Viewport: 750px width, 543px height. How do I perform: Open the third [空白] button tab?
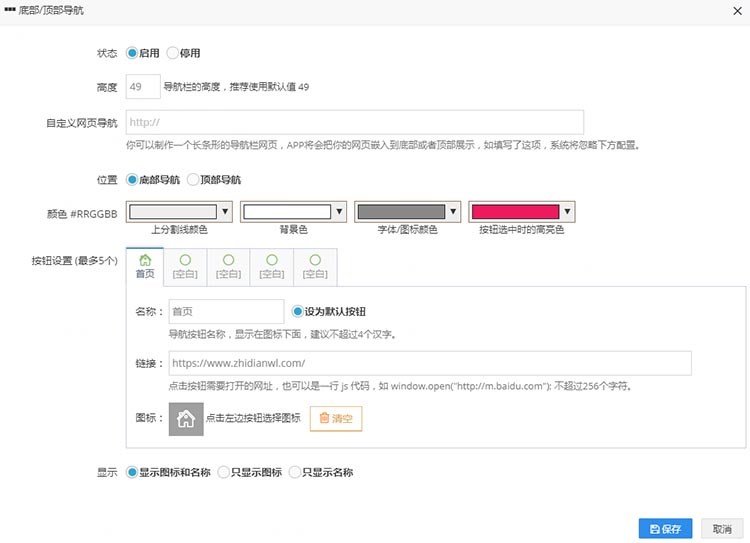(228, 267)
